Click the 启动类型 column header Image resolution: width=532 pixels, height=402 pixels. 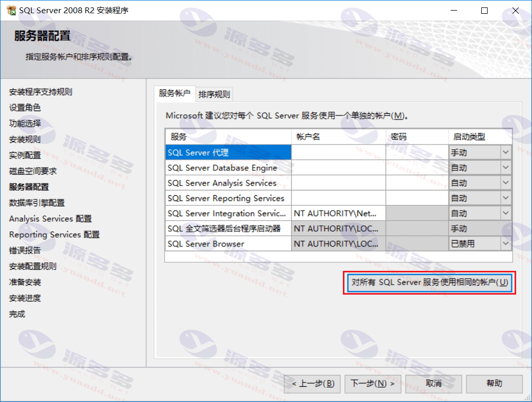(x=480, y=136)
